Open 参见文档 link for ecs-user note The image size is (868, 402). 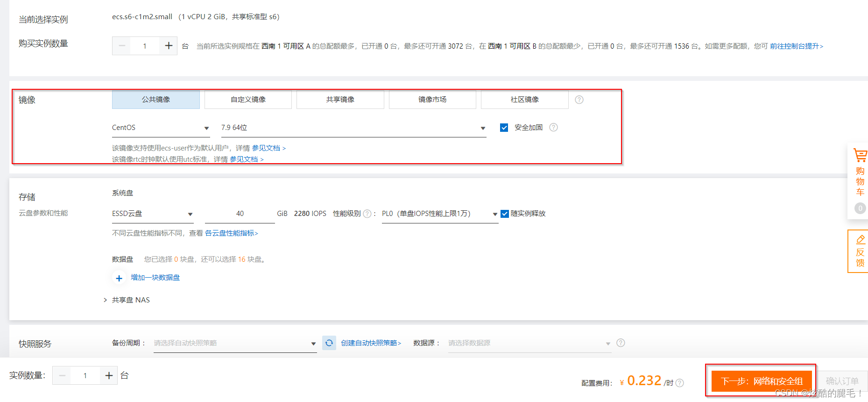[x=268, y=148]
